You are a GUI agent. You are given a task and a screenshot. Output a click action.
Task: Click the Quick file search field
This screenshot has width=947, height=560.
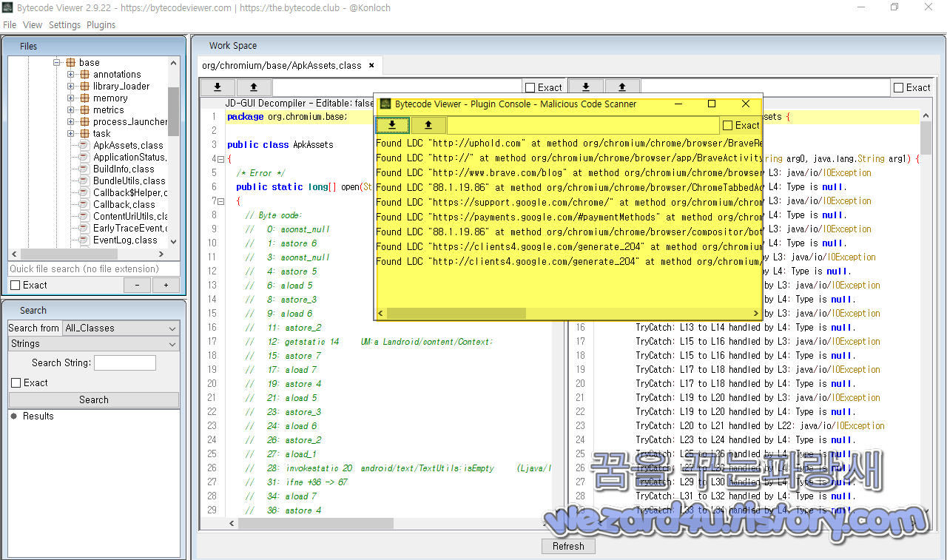click(94, 269)
